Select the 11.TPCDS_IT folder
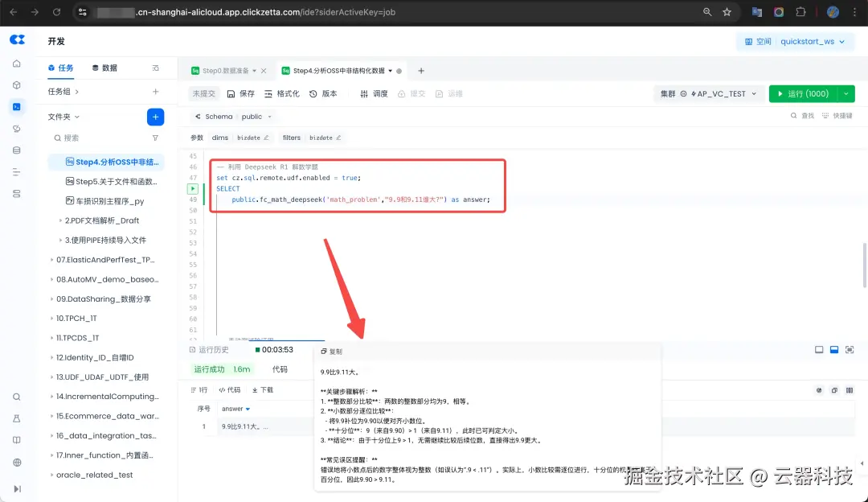868x502 pixels. point(77,338)
